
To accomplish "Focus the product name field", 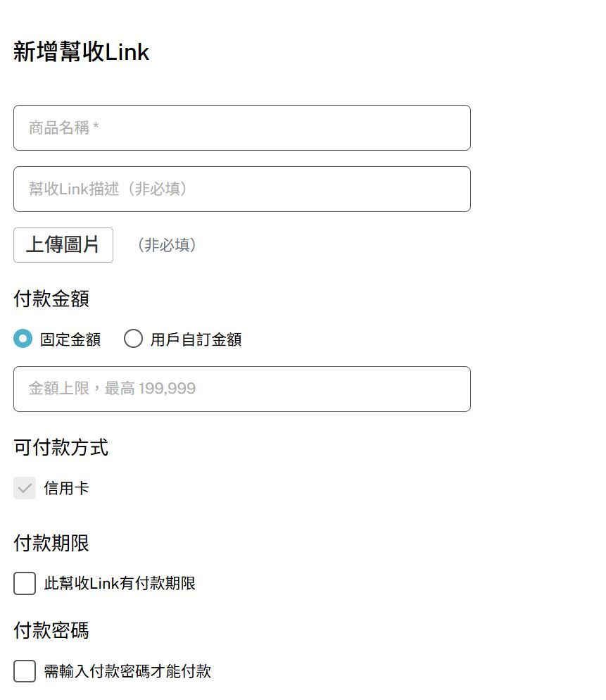I will pyautogui.click(x=242, y=128).
